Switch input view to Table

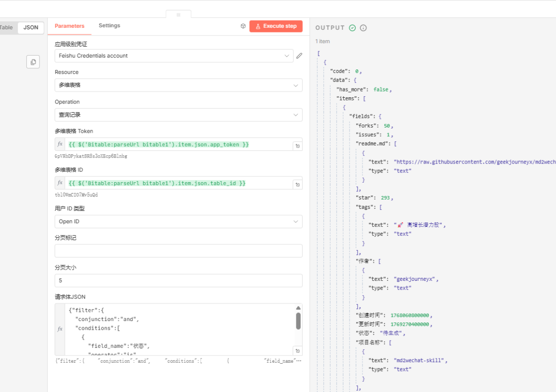(x=7, y=28)
